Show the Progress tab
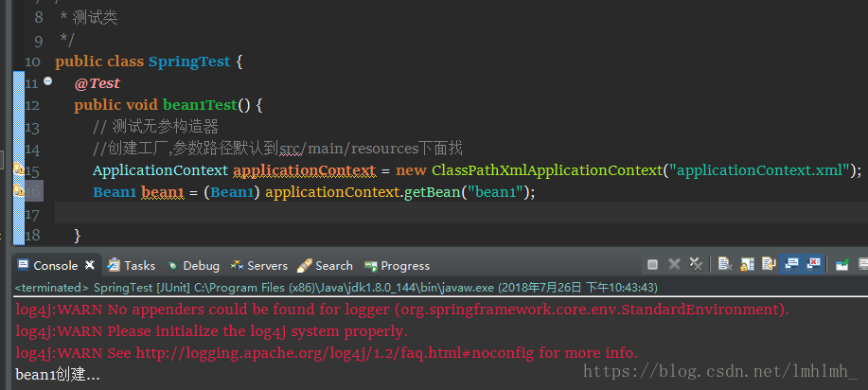Screen dimensions: 868x390 point(397,266)
